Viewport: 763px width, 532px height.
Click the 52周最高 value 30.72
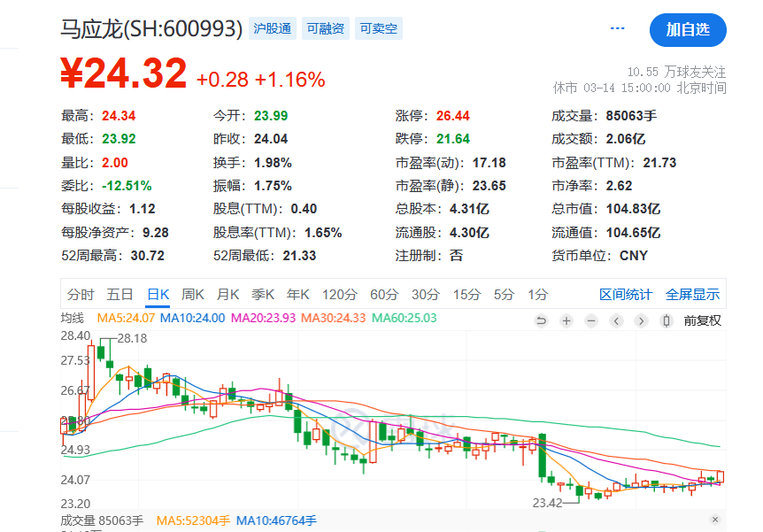(x=148, y=256)
